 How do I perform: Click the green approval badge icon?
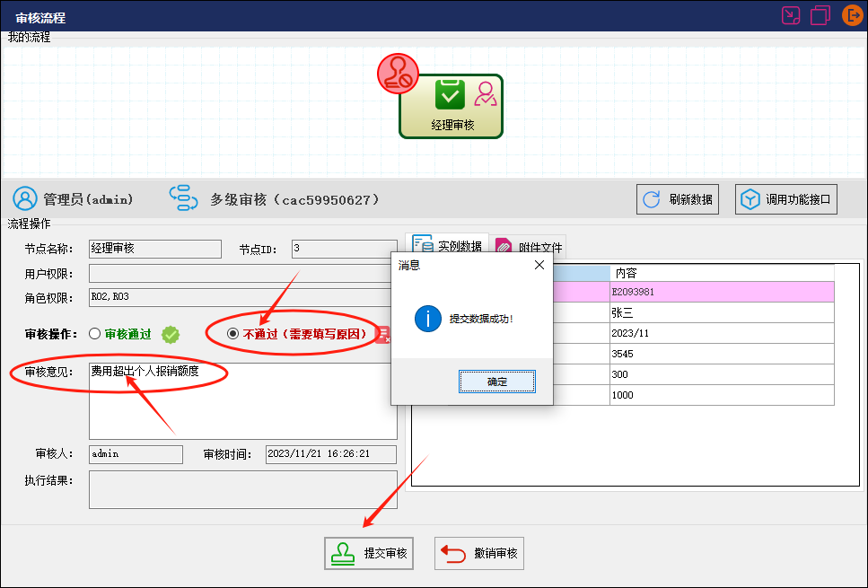[171, 335]
